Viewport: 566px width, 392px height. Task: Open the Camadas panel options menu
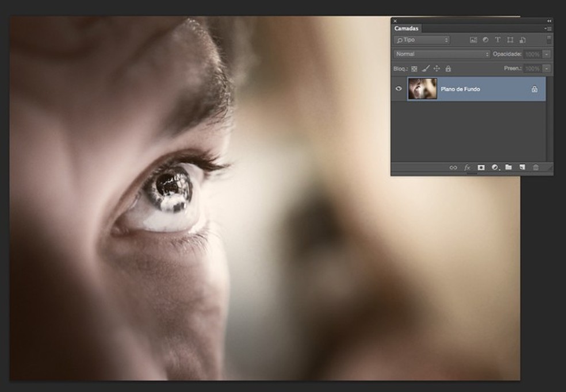548,29
